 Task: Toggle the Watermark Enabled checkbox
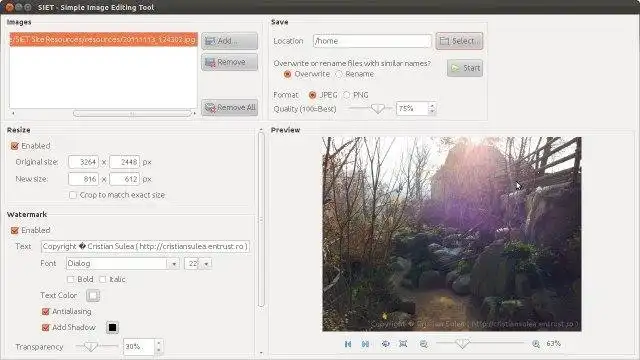15,231
